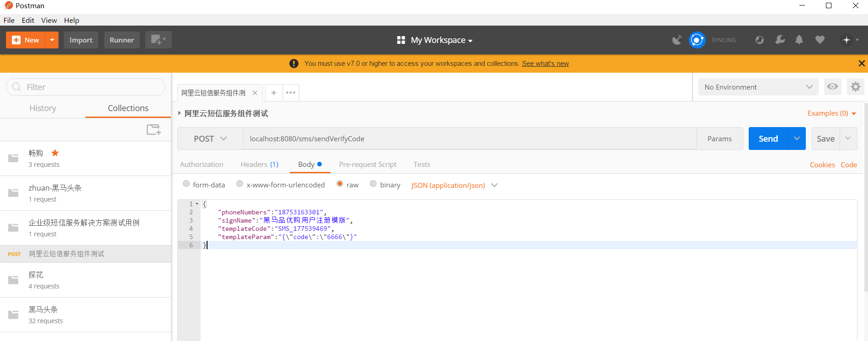Screen dimensions: 868x341
Task: Open the POST method dropdown
Action: pos(210,139)
